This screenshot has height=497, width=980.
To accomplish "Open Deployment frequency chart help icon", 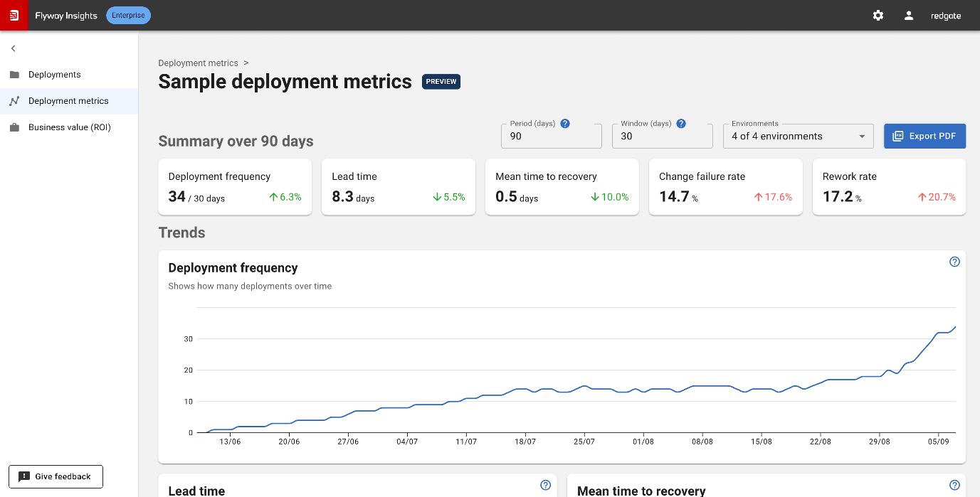I will coord(955,262).
